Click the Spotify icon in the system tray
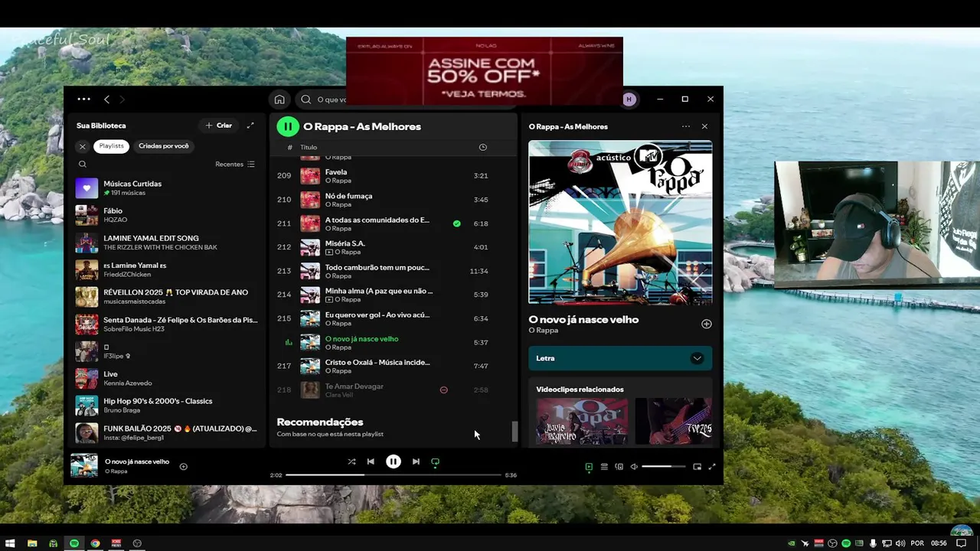 [x=846, y=543]
